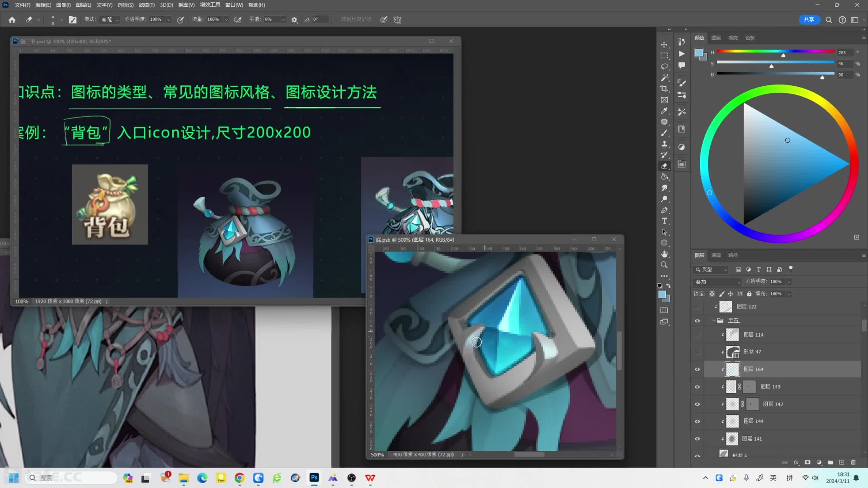Open the eraser opacity dropdown arrow
The height and width of the screenshot is (488, 868).
point(169,20)
